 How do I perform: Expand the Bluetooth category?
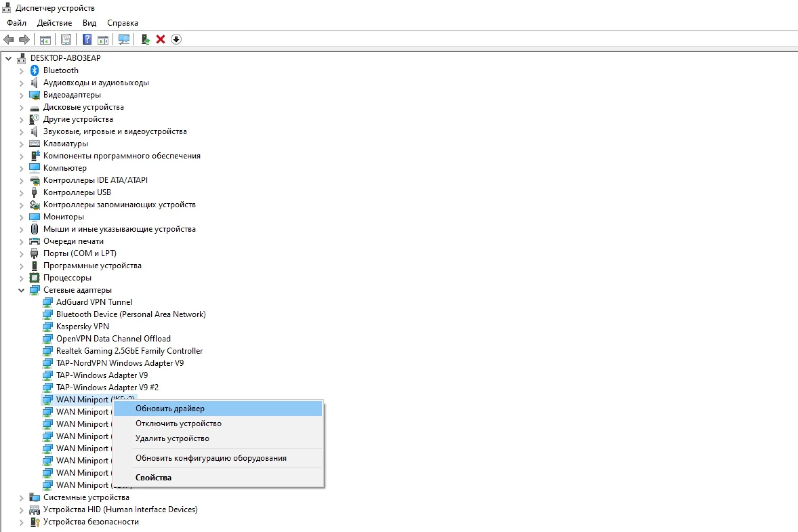[x=22, y=71]
